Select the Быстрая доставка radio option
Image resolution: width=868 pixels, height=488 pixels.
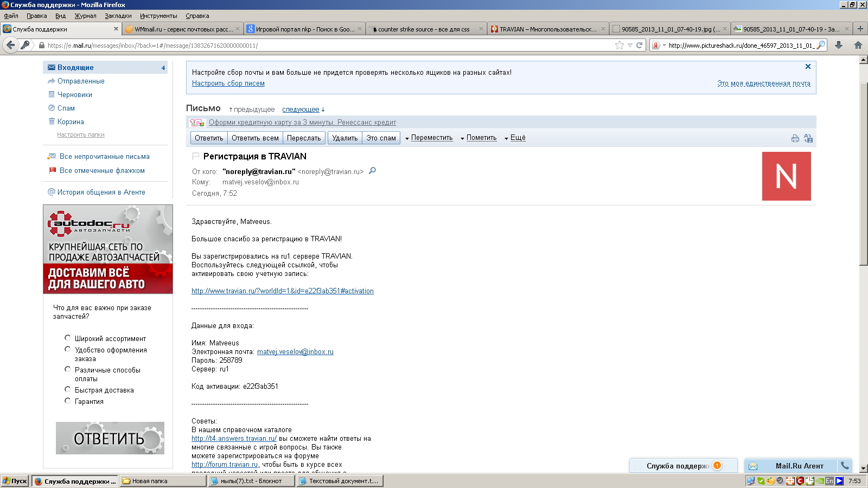coord(67,389)
